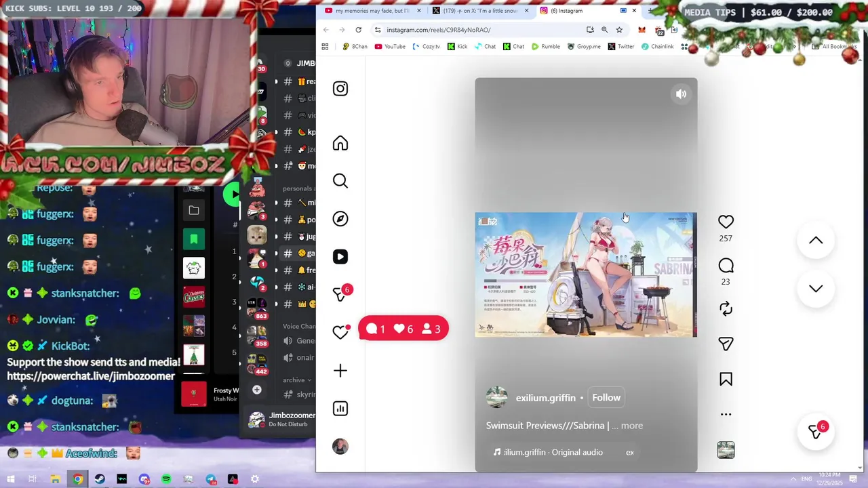Save the reel with bookmark icon

pos(726,380)
